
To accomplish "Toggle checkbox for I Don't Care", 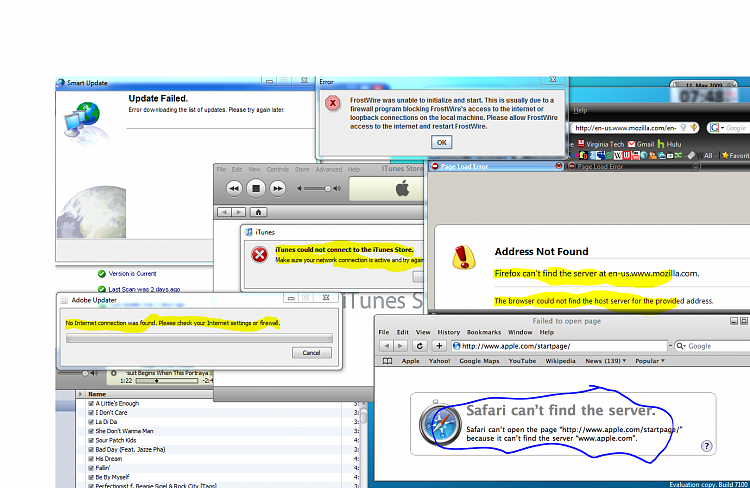I will click(91, 412).
